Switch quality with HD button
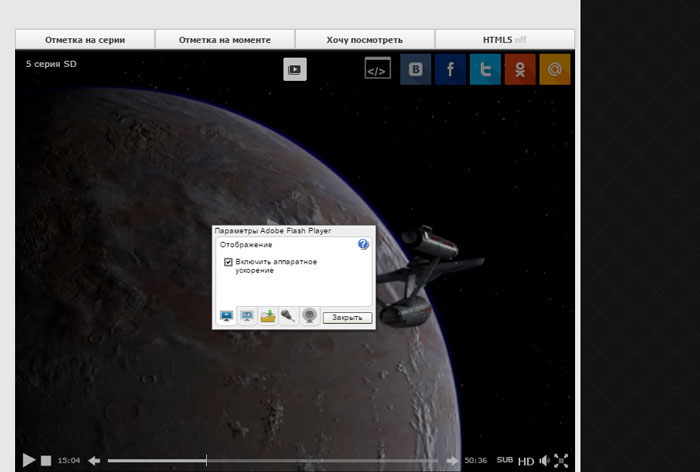The height and width of the screenshot is (472, 700). click(x=526, y=461)
